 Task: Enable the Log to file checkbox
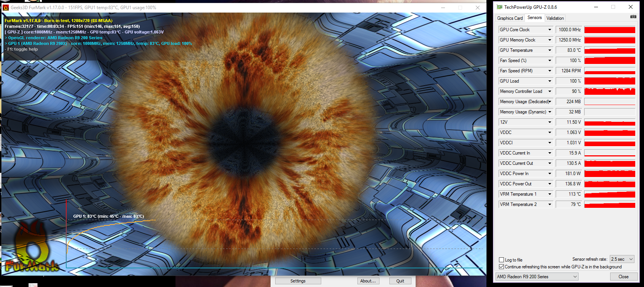pos(501,260)
